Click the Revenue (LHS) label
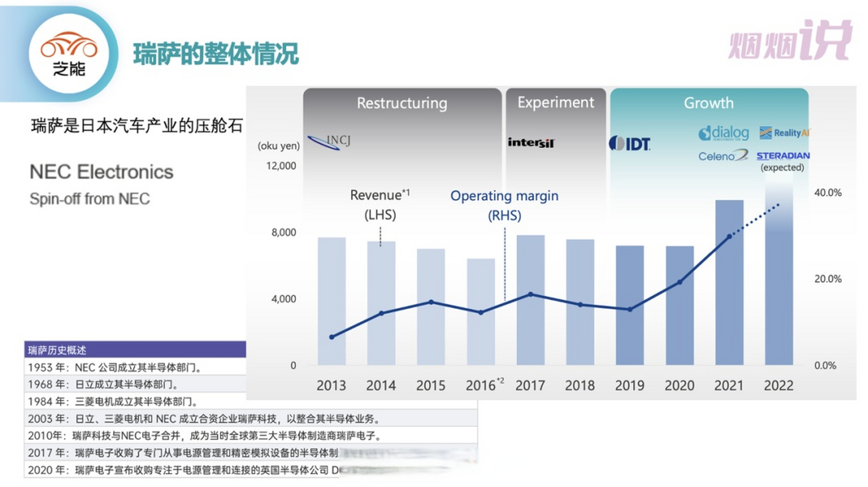This screenshot has height=487, width=868. pyautogui.click(x=380, y=205)
